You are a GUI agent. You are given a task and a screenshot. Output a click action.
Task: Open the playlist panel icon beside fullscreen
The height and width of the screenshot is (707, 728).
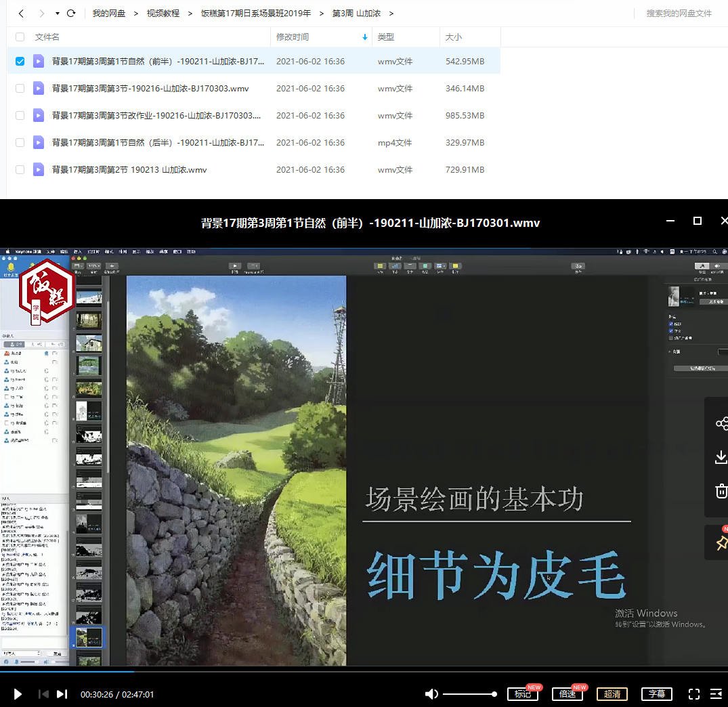pos(716,694)
